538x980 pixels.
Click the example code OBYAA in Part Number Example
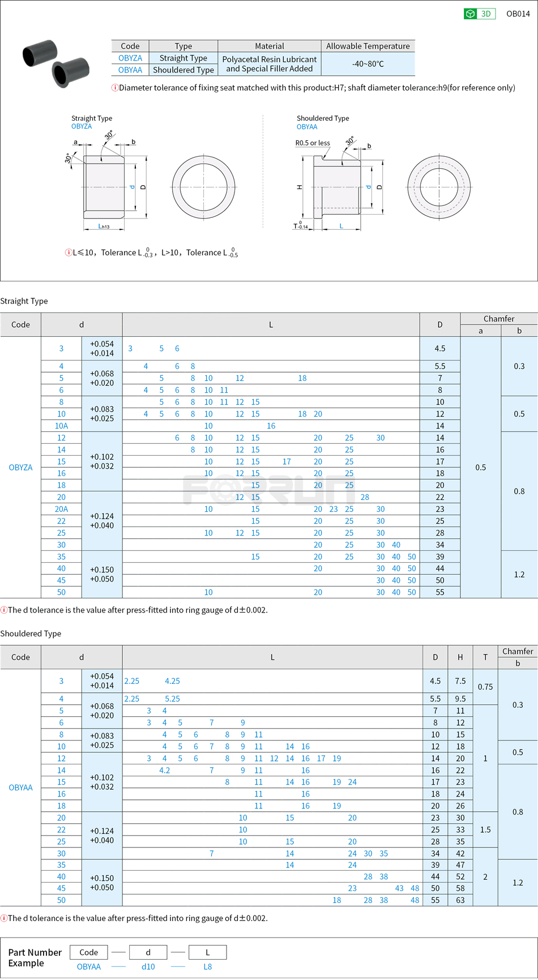coord(89,966)
